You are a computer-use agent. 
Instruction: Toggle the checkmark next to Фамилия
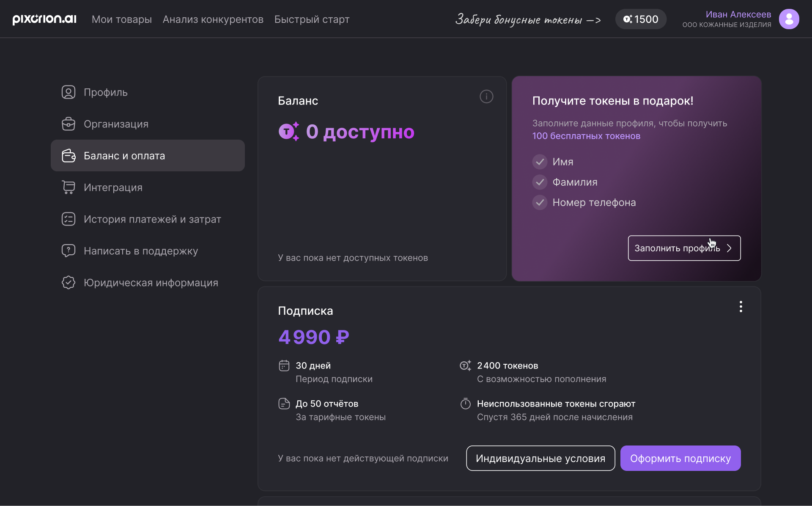tap(539, 182)
